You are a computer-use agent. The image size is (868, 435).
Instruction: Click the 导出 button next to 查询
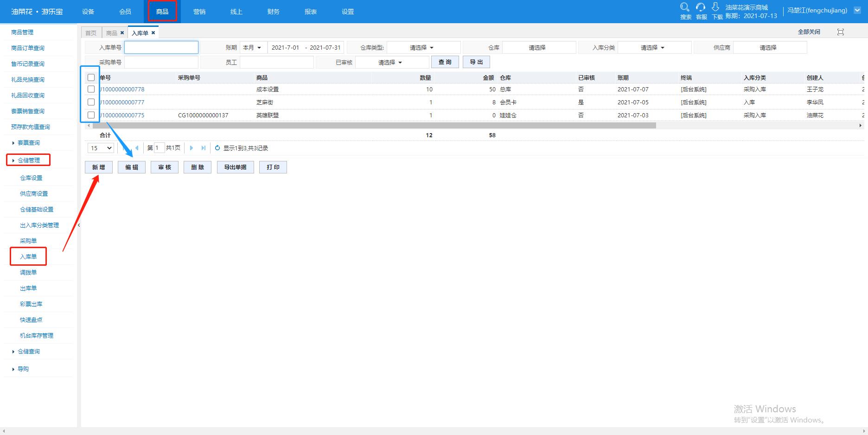tap(476, 62)
